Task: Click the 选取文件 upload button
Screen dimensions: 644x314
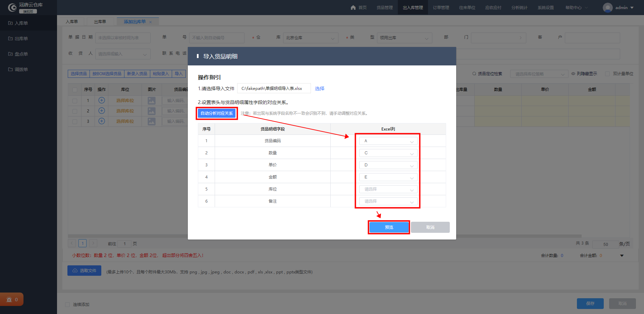Action: pos(84,270)
